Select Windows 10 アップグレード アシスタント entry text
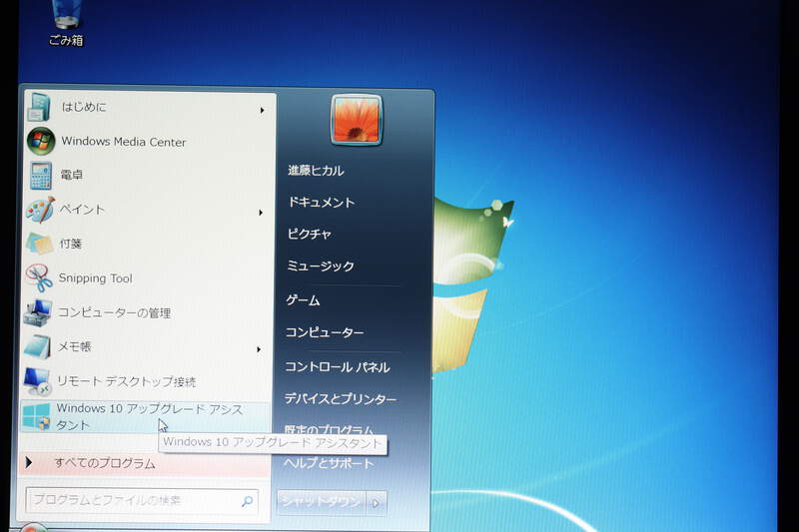 (149, 417)
